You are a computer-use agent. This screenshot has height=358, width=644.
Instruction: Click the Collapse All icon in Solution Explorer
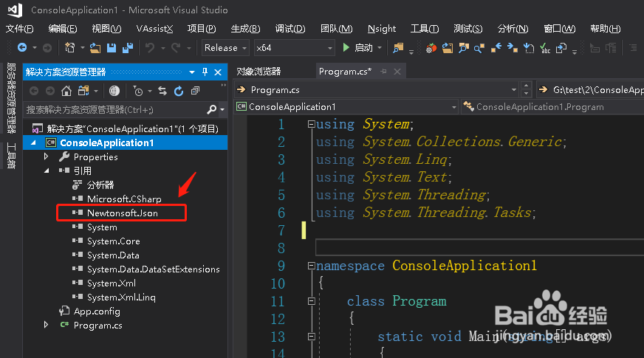195,91
